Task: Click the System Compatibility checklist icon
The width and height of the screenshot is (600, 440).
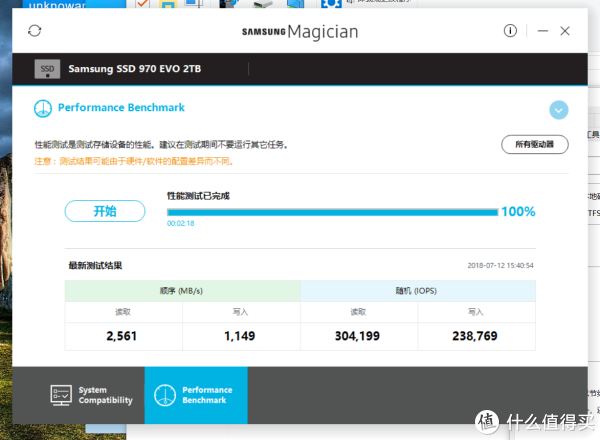Action: (61, 395)
